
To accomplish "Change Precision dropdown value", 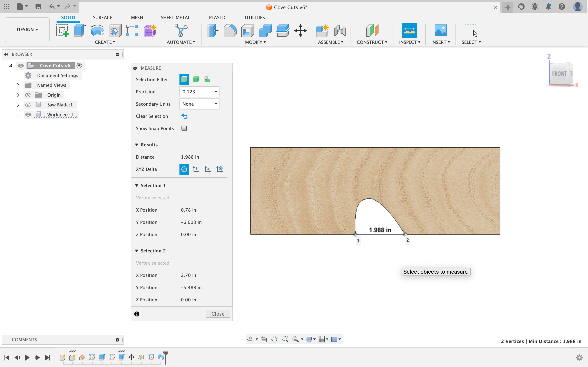I will click(199, 92).
